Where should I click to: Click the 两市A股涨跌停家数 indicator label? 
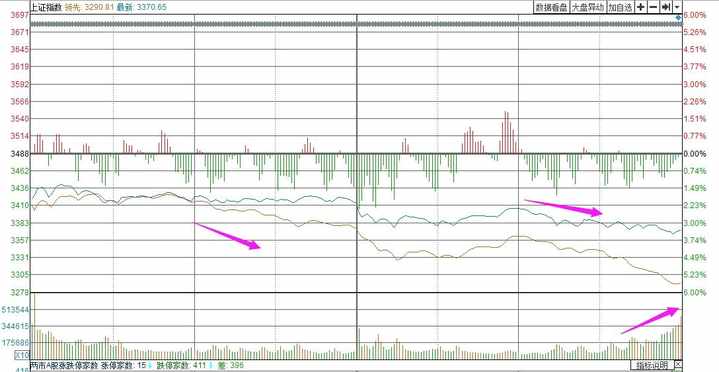click(x=64, y=366)
